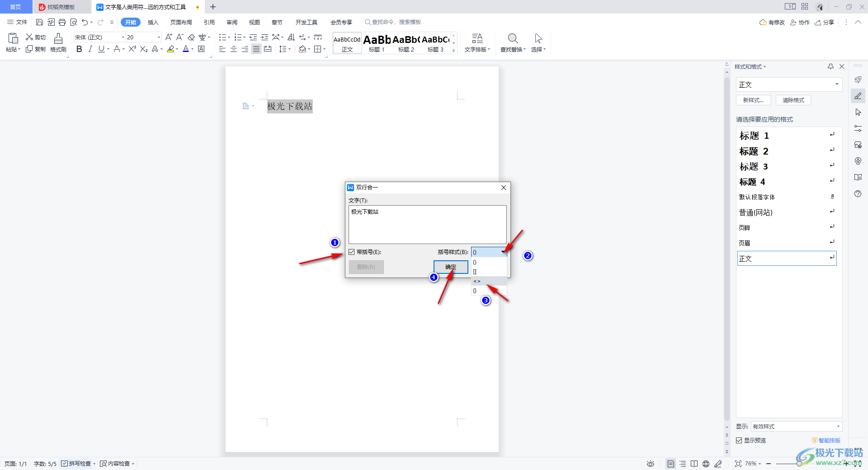This screenshot has height=470, width=868.
Task: Apply Underline to selected text
Action: 101,49
